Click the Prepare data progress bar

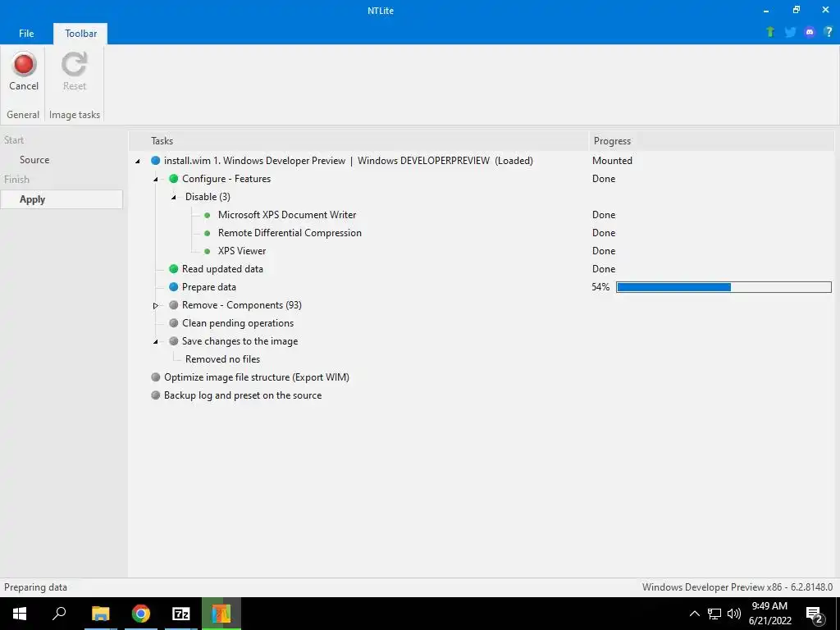(x=724, y=287)
